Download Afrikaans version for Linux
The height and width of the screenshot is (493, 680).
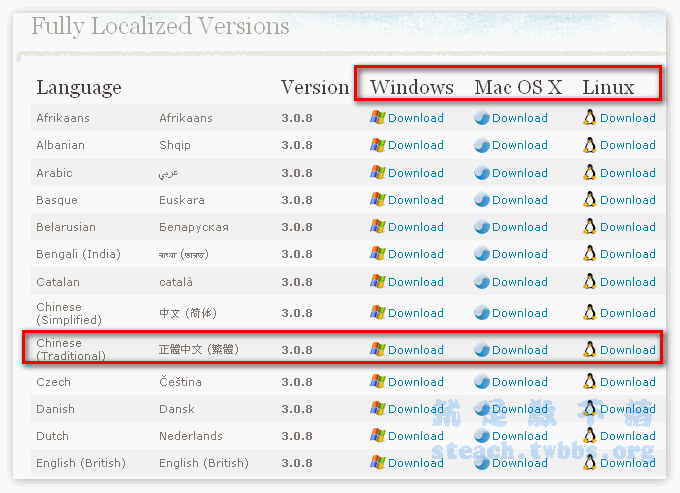point(628,118)
